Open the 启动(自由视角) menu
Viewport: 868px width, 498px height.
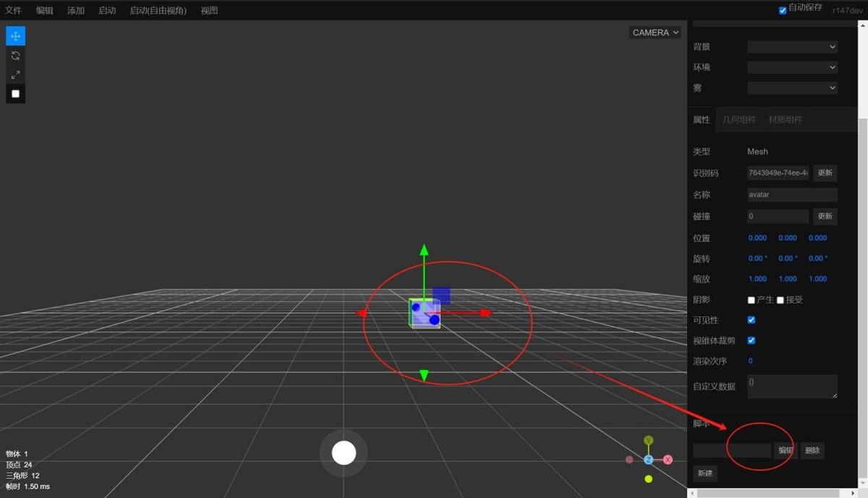tap(158, 10)
